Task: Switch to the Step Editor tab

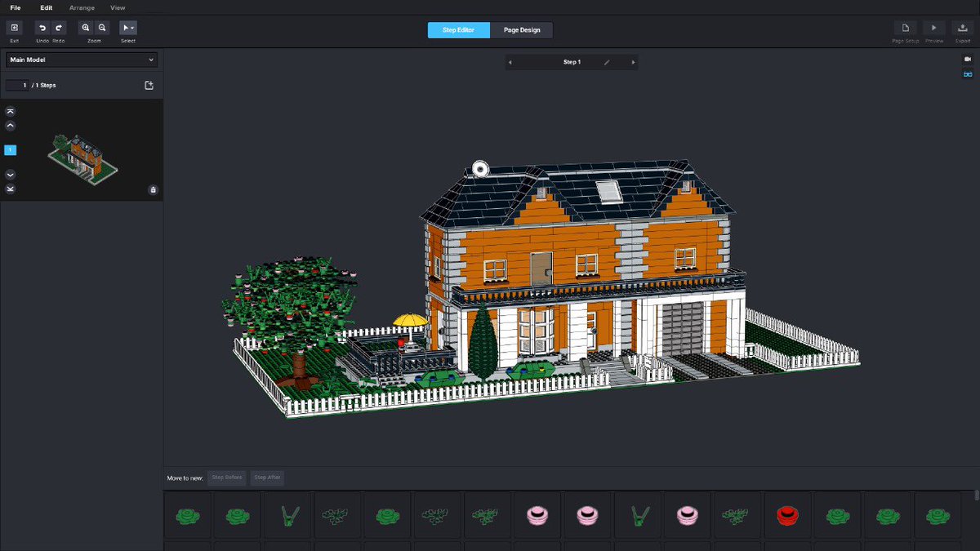Action: point(459,30)
